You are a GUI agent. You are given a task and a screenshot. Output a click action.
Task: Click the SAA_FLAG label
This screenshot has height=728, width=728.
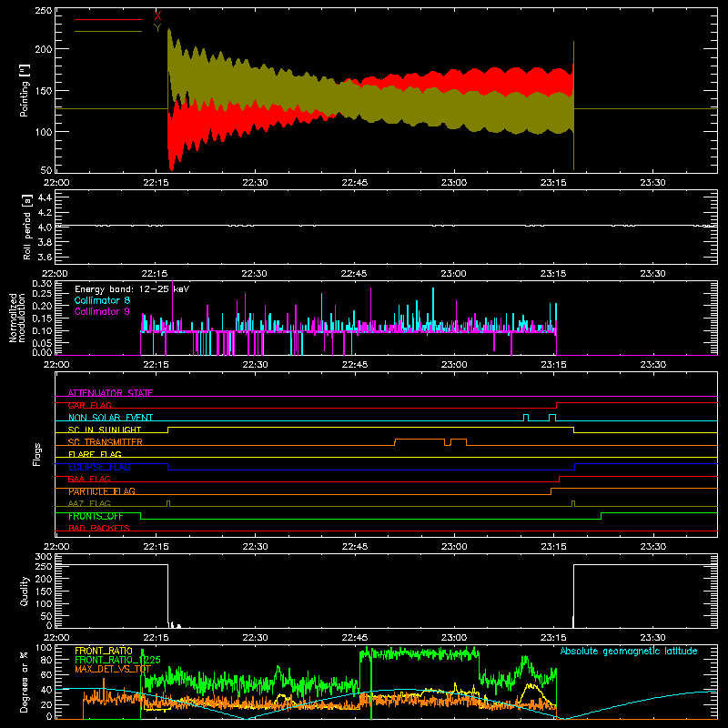pyautogui.click(x=89, y=480)
